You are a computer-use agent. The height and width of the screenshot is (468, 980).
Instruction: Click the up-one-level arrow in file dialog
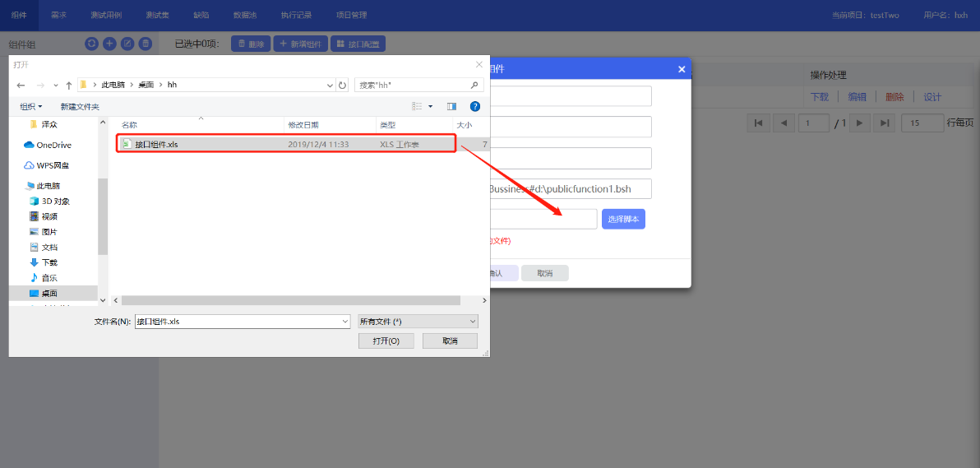(x=69, y=85)
